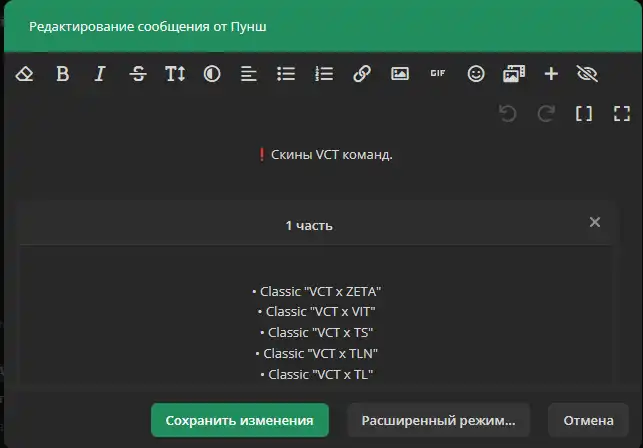Insert an image via picture icon
The image size is (643, 448).
(x=400, y=74)
